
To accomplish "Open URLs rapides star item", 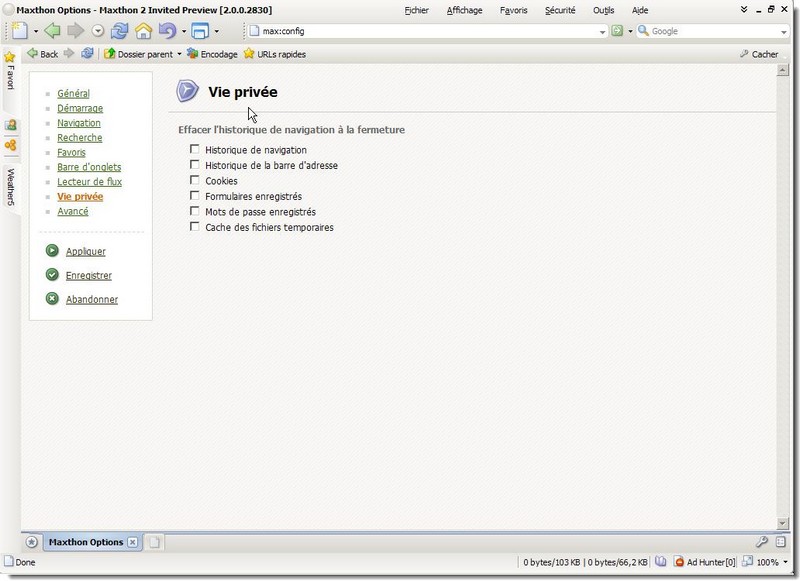I will pyautogui.click(x=274, y=54).
